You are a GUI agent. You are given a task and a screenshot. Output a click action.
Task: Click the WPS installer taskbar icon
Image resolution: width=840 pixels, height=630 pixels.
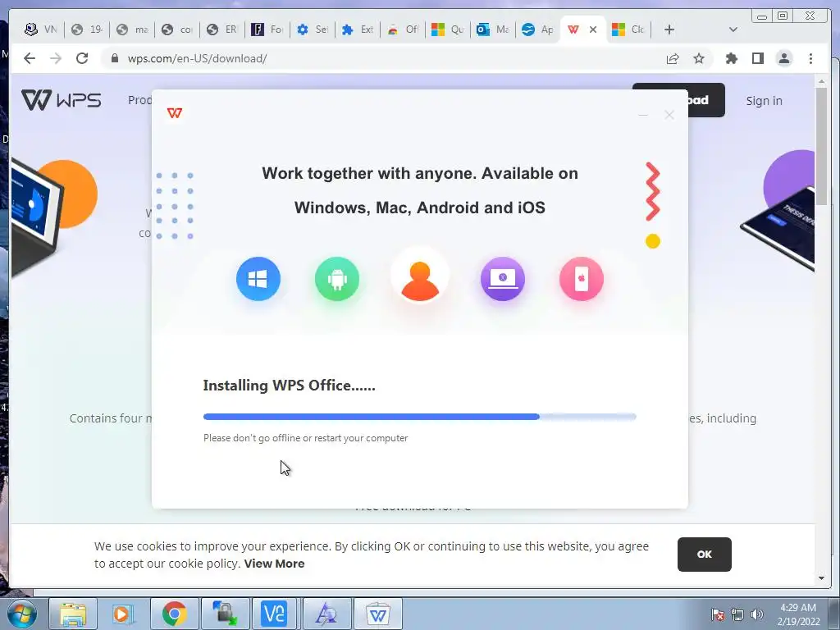point(377,614)
